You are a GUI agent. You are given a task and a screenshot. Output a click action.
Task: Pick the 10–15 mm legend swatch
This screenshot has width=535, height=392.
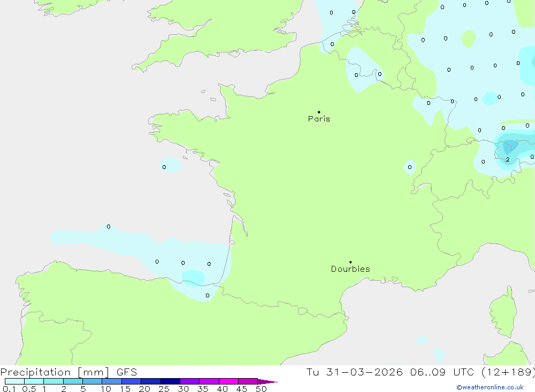pos(112,381)
